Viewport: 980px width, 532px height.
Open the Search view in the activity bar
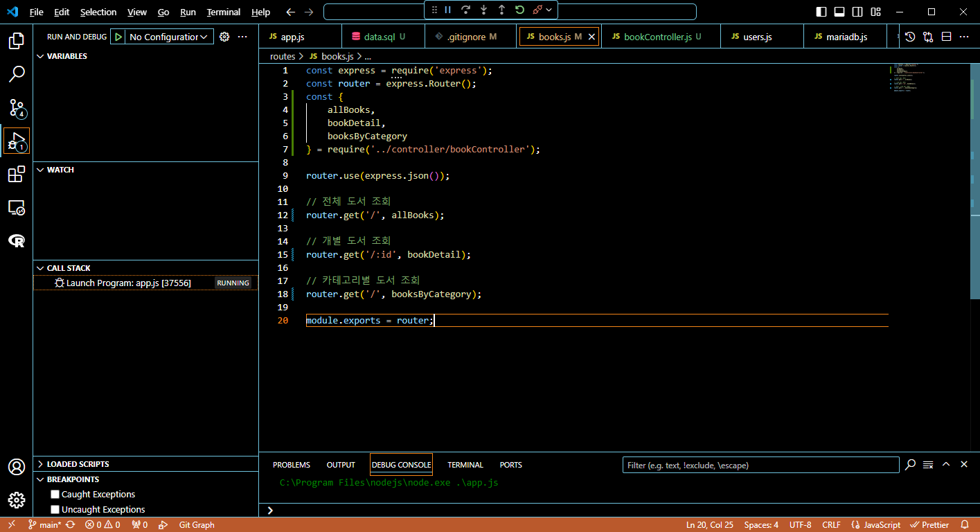coord(17,74)
